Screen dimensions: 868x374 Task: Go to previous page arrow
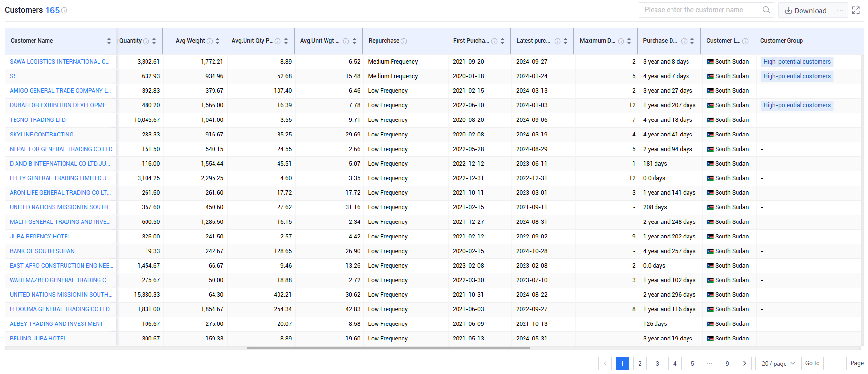[605, 363]
